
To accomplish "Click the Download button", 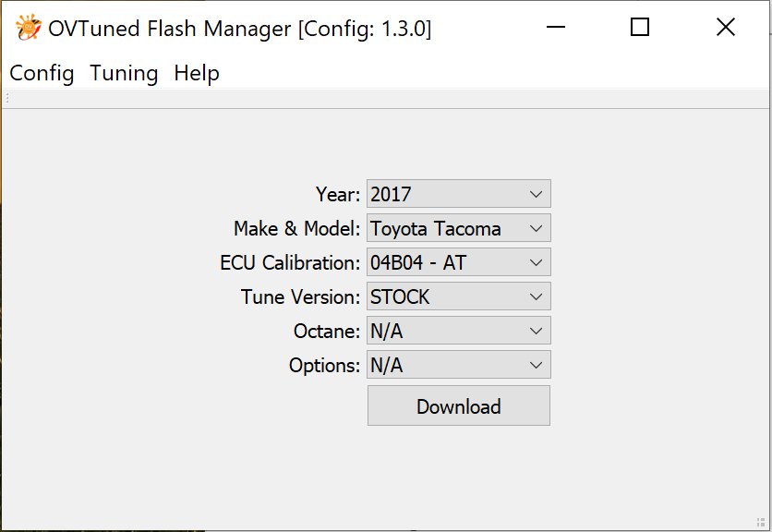I will coord(458,405).
